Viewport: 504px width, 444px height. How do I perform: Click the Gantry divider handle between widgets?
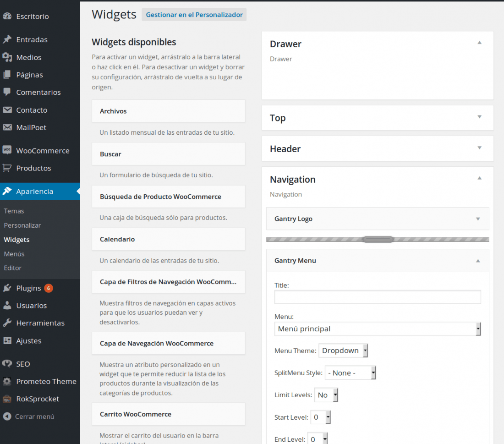pyautogui.click(x=378, y=240)
